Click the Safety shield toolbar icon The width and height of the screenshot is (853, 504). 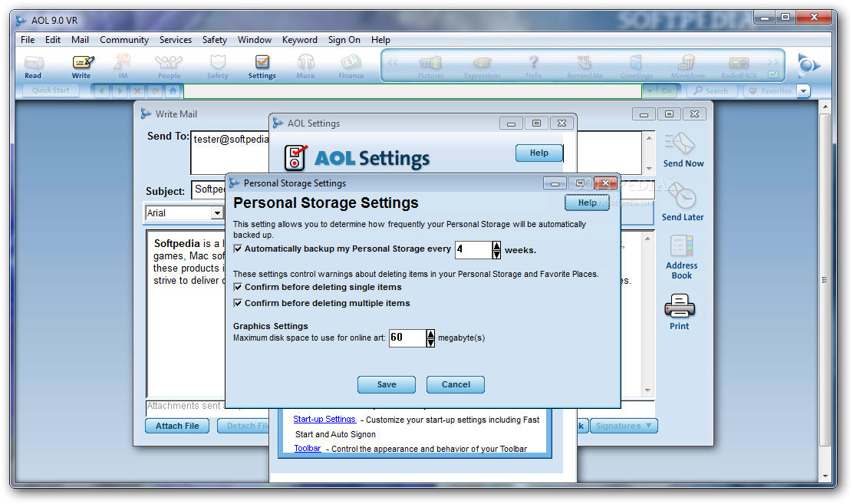point(218,68)
